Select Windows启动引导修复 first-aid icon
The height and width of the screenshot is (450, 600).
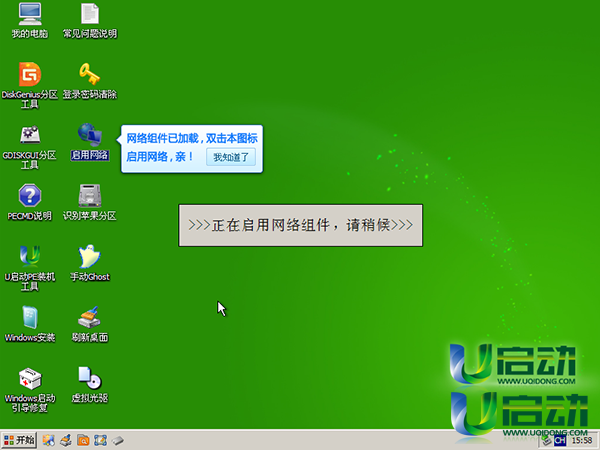30,390
